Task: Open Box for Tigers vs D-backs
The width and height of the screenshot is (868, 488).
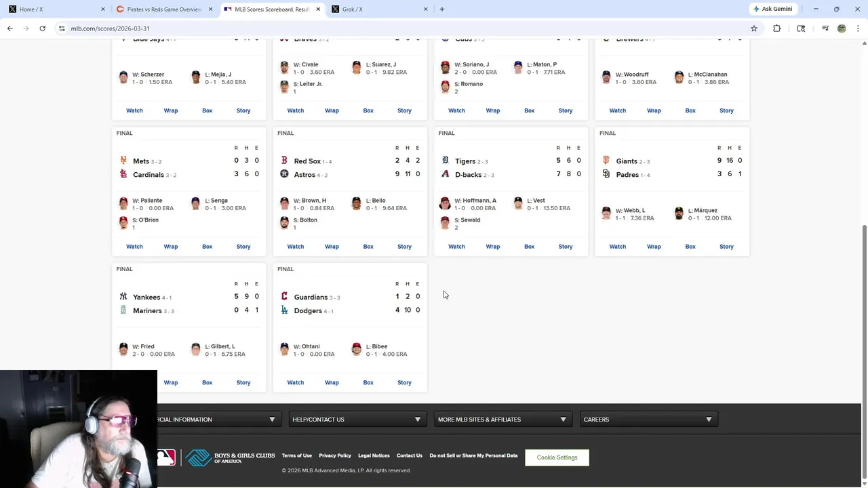Action: (529, 247)
